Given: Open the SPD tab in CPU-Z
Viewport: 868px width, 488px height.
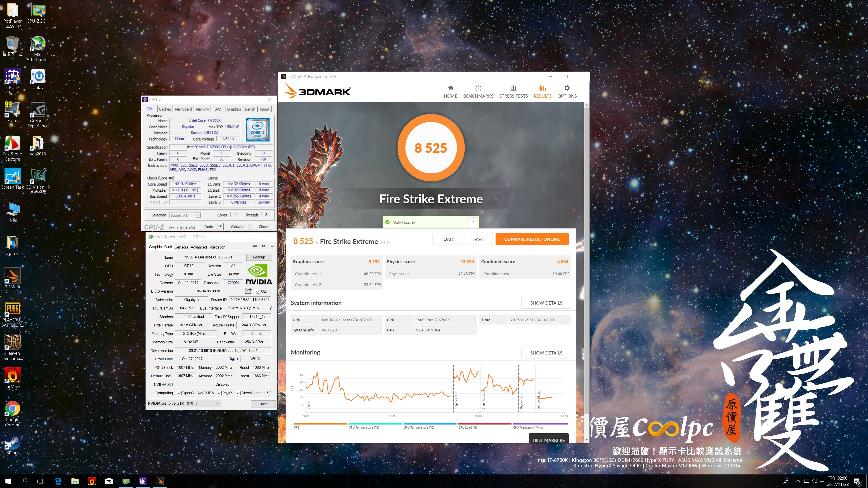Looking at the screenshot, I should pyautogui.click(x=218, y=109).
